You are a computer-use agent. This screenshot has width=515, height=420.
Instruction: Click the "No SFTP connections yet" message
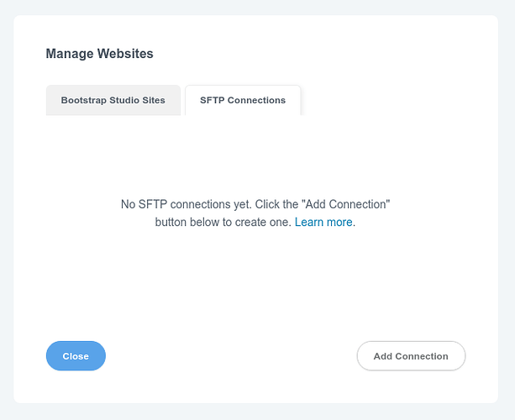187,204
